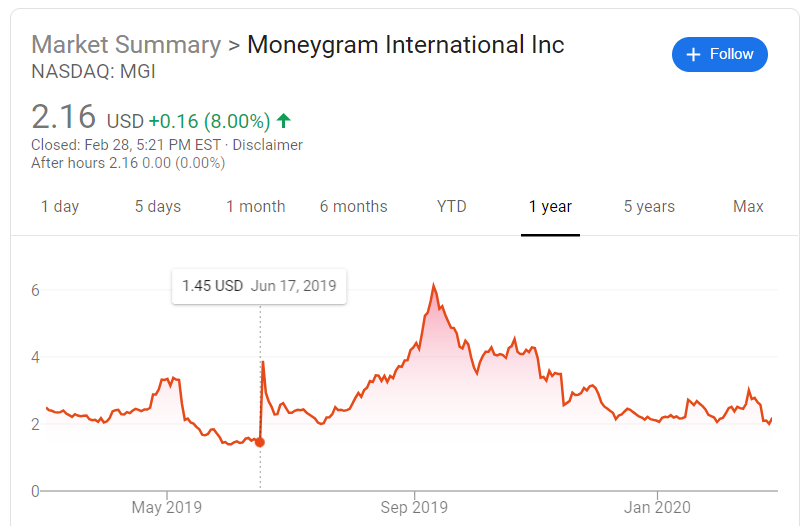Show the 1 month chart range
This screenshot has height=526, width=810.
[x=255, y=207]
